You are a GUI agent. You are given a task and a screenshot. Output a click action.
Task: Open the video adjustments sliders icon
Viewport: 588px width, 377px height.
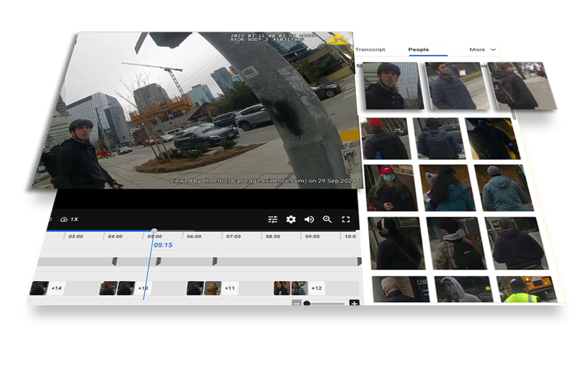click(272, 219)
